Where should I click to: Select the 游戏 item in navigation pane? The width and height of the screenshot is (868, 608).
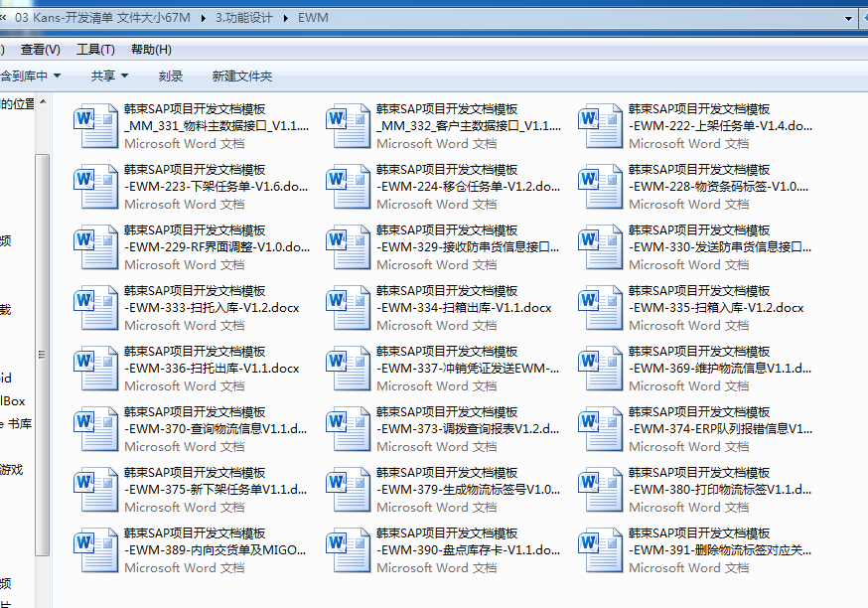click(x=11, y=470)
